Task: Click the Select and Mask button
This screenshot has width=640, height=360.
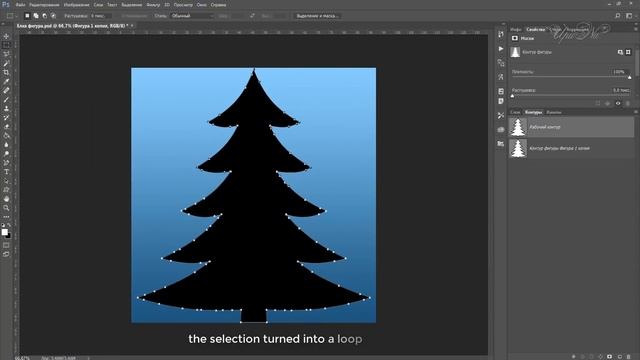Action: [318, 16]
